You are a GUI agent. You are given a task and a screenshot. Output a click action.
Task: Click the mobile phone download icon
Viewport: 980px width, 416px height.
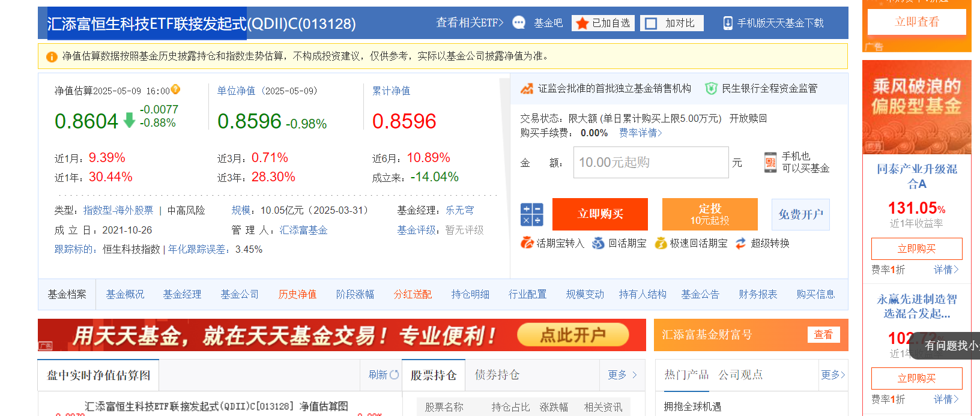[x=728, y=23]
